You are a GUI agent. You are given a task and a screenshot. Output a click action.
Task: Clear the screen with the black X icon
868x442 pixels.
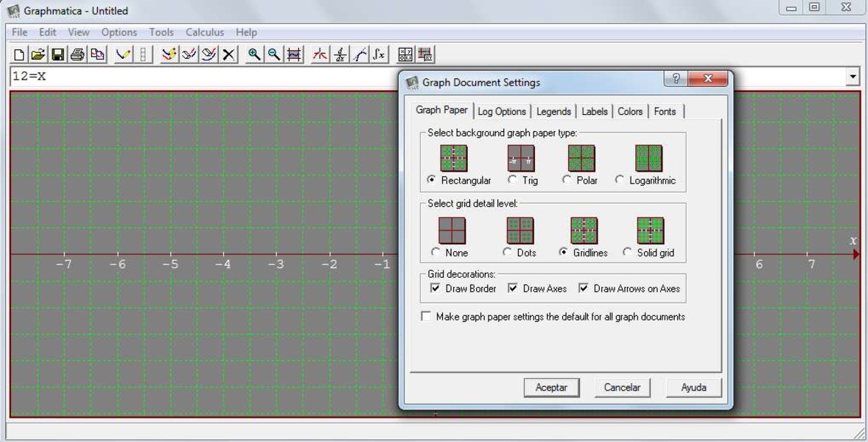click(x=228, y=55)
